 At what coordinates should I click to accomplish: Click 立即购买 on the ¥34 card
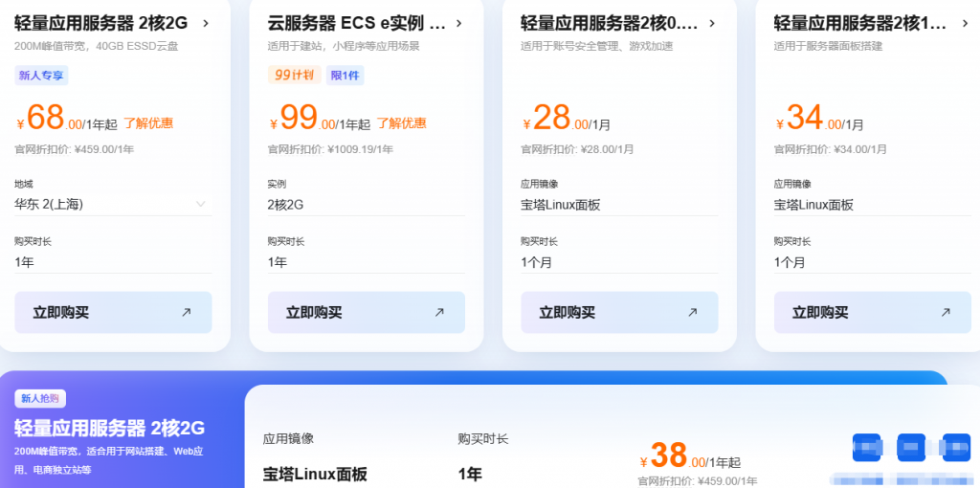(x=873, y=313)
